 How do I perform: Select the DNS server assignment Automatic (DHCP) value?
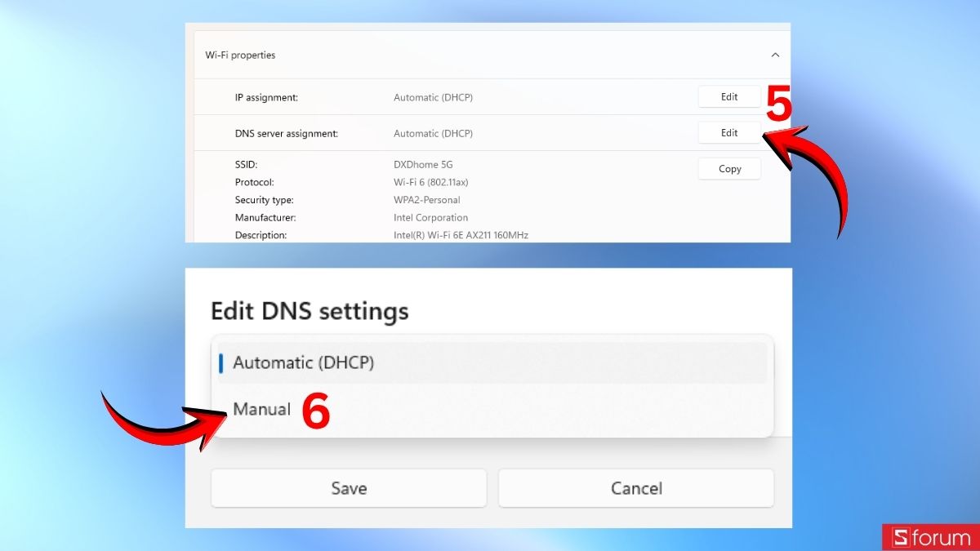pos(433,134)
